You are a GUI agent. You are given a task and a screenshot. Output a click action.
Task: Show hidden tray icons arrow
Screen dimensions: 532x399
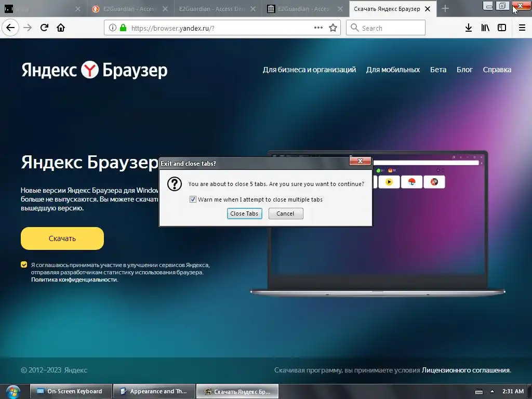pos(493,392)
